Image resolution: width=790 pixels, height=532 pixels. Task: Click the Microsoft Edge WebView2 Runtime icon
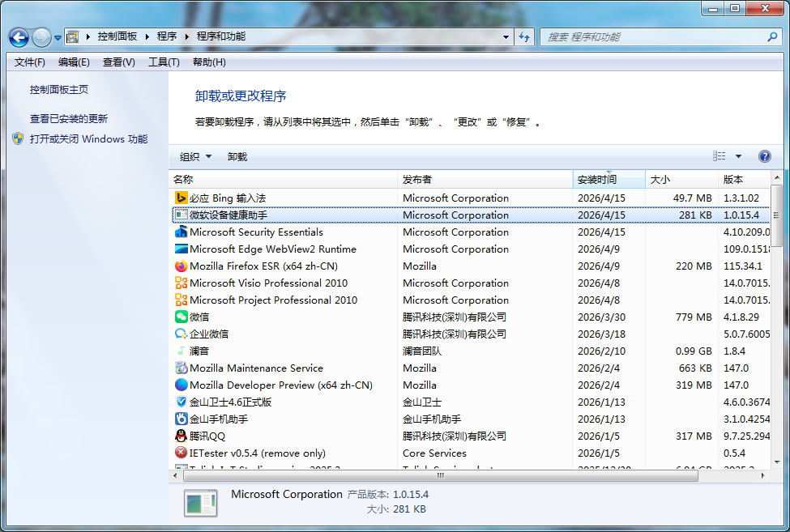(x=181, y=249)
